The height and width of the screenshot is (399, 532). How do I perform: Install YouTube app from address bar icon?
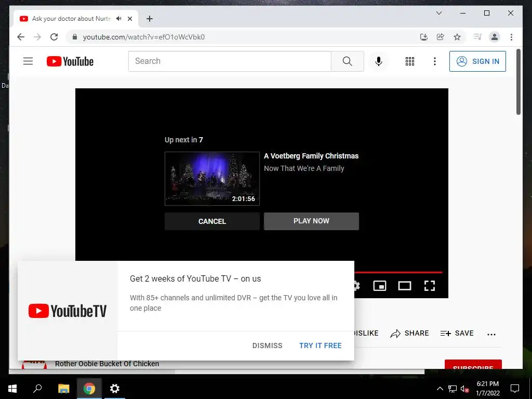click(x=424, y=37)
